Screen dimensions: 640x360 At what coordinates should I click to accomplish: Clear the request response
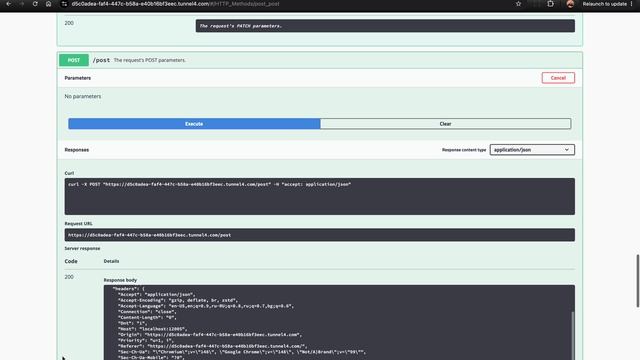click(445, 124)
